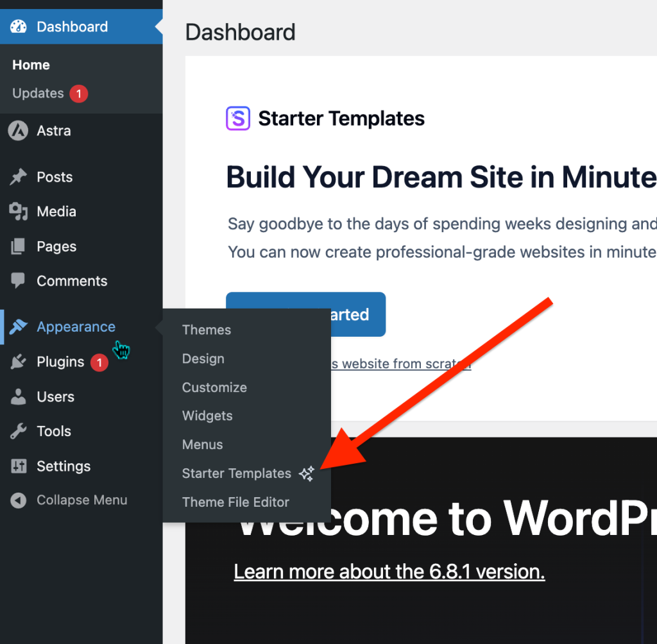Screen dimensions: 657x644
Task: Open Theme File Editor
Action: pyautogui.click(x=235, y=502)
